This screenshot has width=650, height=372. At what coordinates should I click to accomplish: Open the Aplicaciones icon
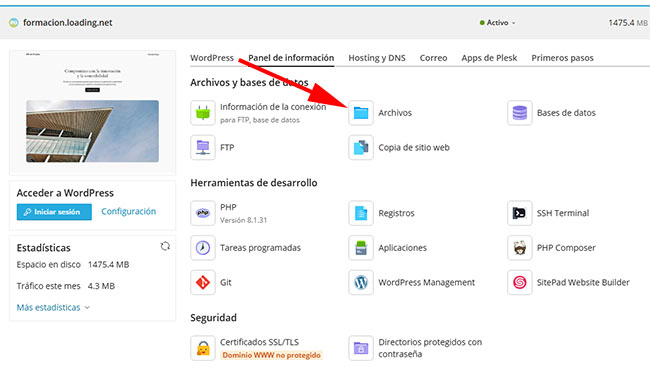pyautogui.click(x=361, y=248)
